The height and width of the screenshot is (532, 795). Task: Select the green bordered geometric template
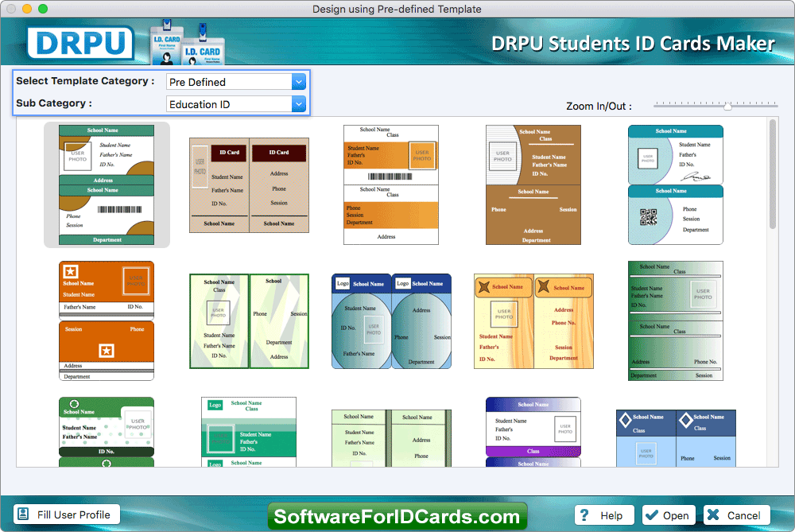[249, 321]
